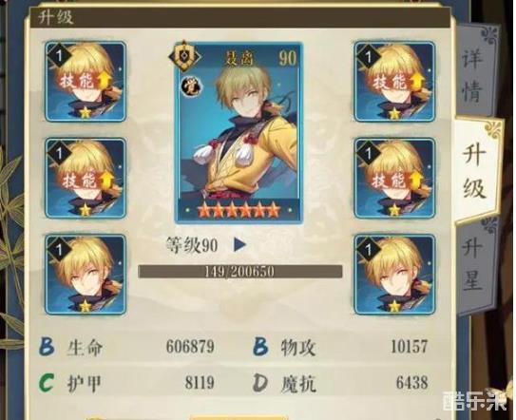516x420 pixels.
Task: Select the bottom-left character material card
Action: pyautogui.click(x=86, y=275)
